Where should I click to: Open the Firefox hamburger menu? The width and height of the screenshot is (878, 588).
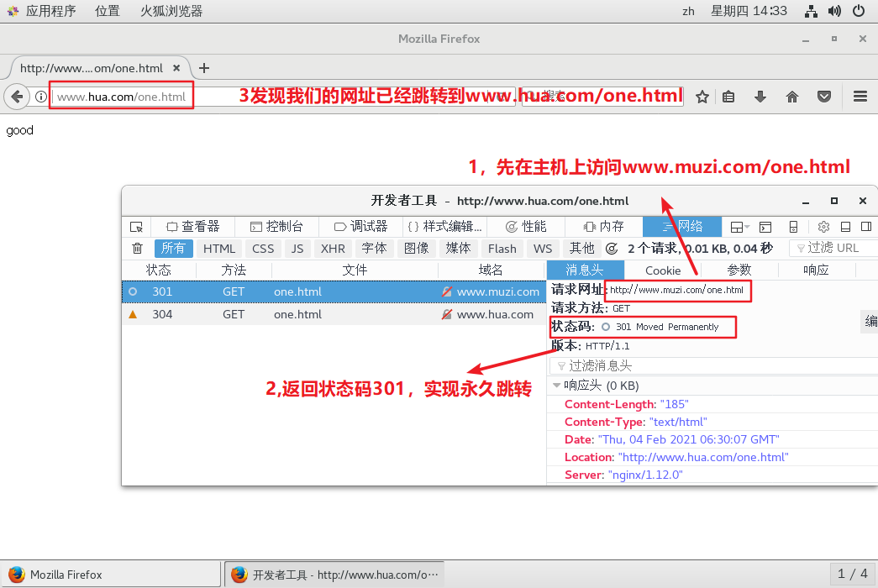pos(860,97)
